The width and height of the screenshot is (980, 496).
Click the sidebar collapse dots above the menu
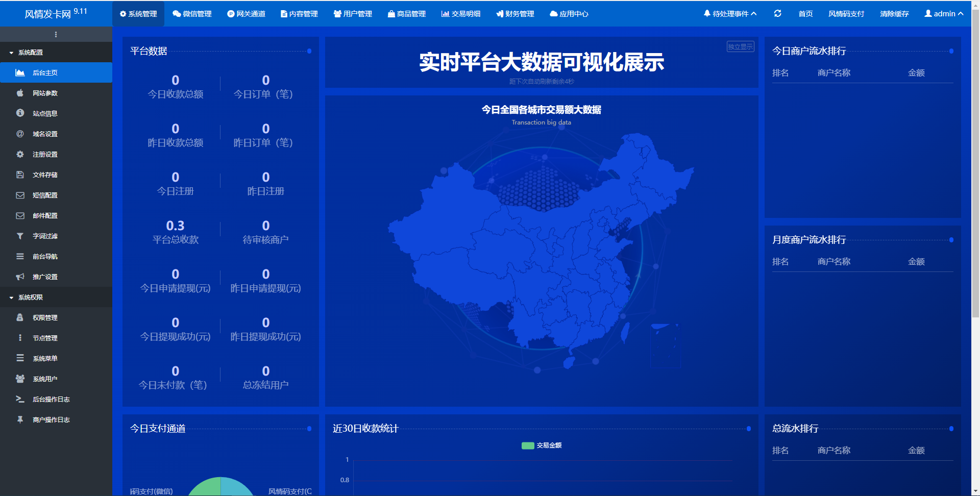56,34
